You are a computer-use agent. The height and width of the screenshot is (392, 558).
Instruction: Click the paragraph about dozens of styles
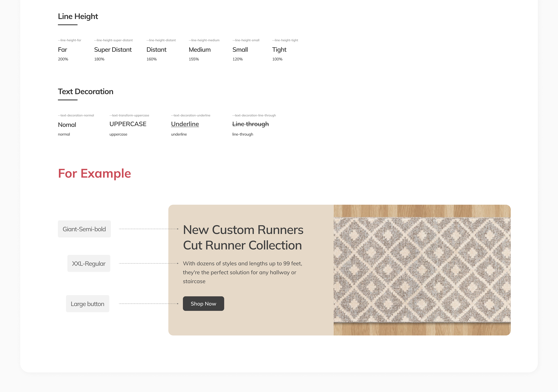point(243,272)
